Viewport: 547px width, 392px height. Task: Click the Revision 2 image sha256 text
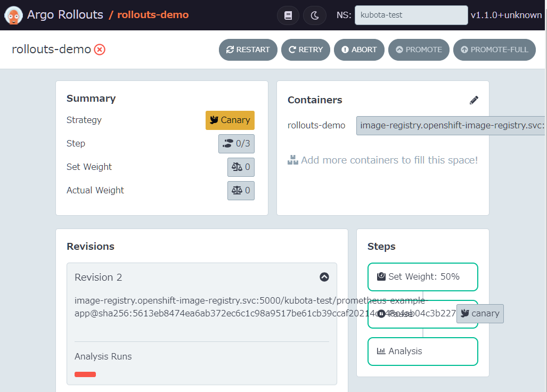(265, 307)
